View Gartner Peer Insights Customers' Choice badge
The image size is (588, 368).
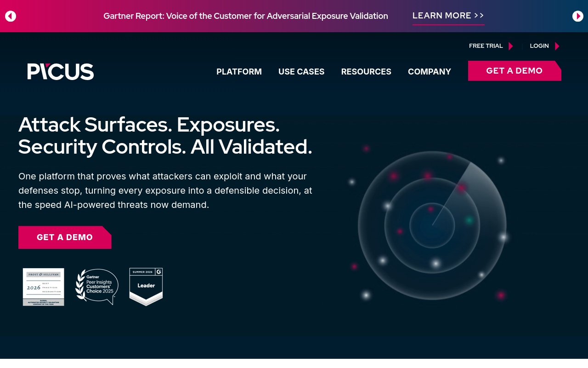pyautogui.click(x=97, y=287)
